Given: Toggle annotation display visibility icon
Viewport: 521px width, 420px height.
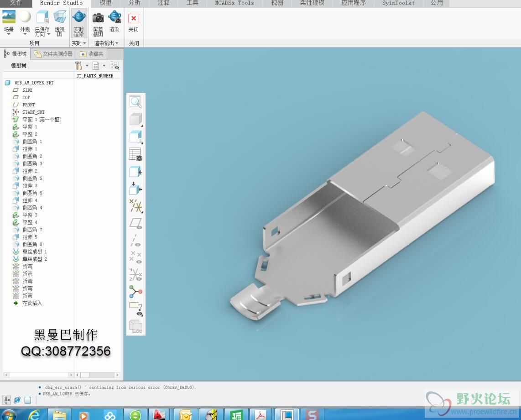Looking at the screenshot, I should pos(135,309).
